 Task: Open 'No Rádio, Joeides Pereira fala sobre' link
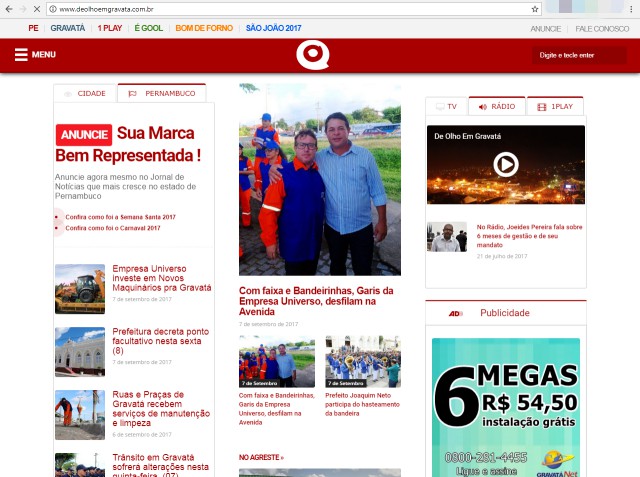click(x=529, y=236)
